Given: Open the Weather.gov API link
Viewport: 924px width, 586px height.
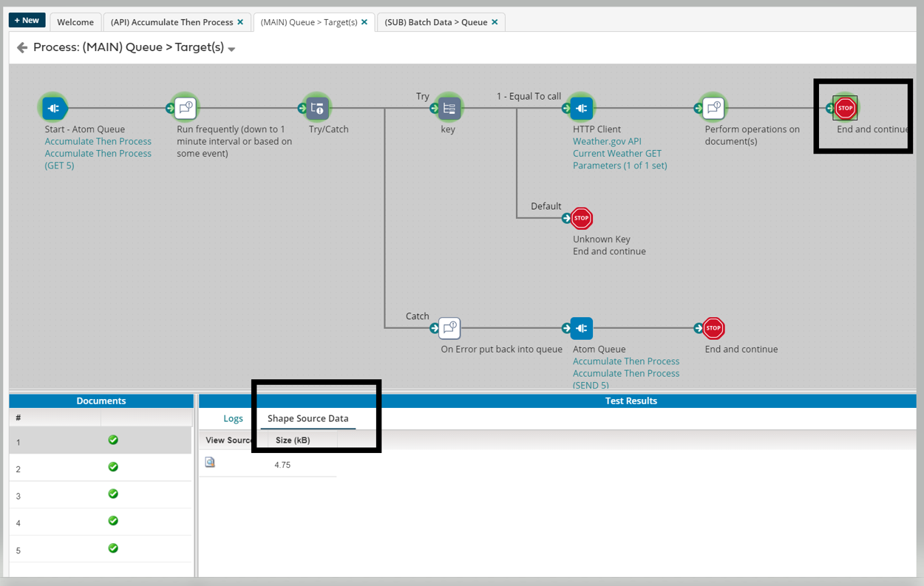Looking at the screenshot, I should 606,141.
